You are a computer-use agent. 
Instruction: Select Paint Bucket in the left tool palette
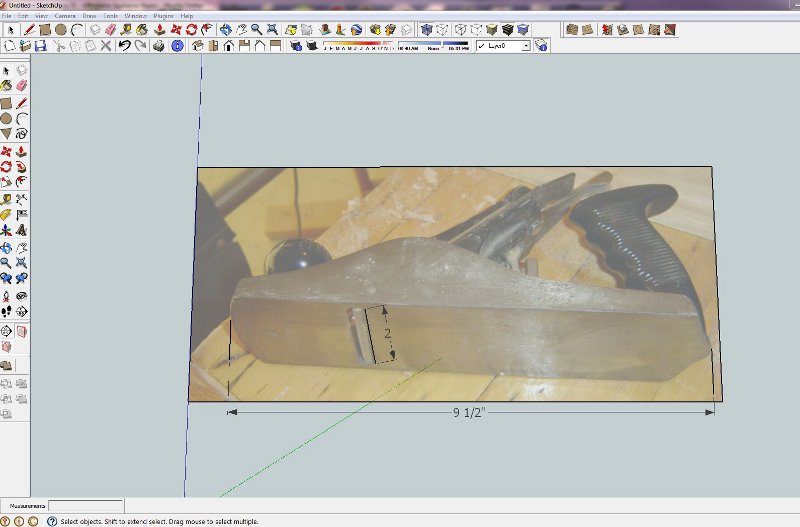coord(6,85)
